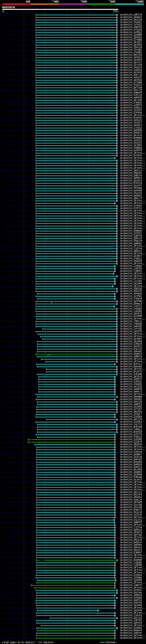Click the UniRef100_A3FQD8 label
Screen dimensions: 146x644
click(131, 374)
